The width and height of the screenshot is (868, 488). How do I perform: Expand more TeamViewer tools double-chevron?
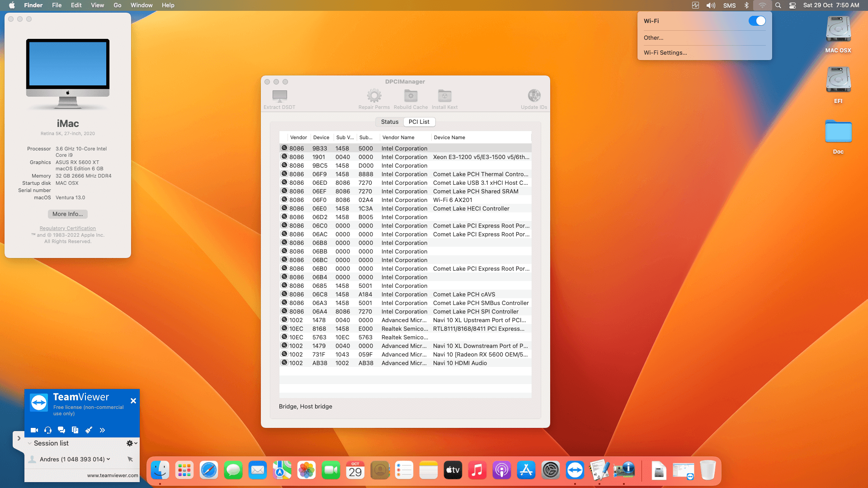102,430
